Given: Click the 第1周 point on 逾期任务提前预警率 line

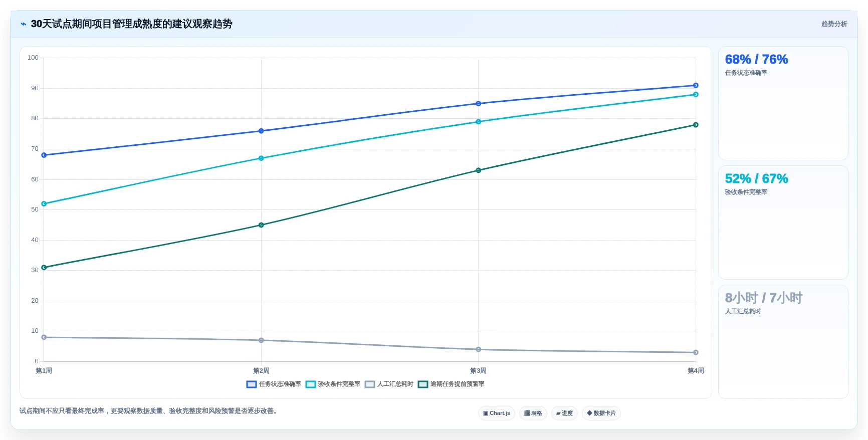Looking at the screenshot, I should click(44, 268).
